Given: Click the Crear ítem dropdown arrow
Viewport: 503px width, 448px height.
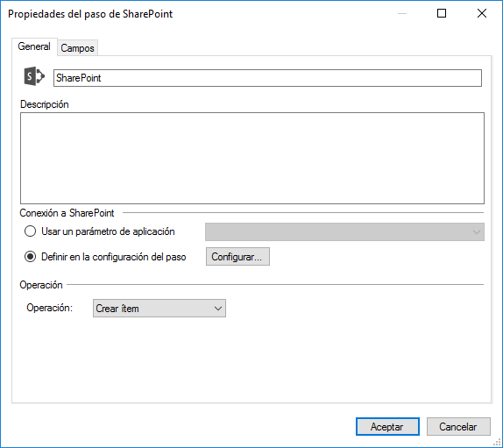Looking at the screenshot, I should (218, 309).
